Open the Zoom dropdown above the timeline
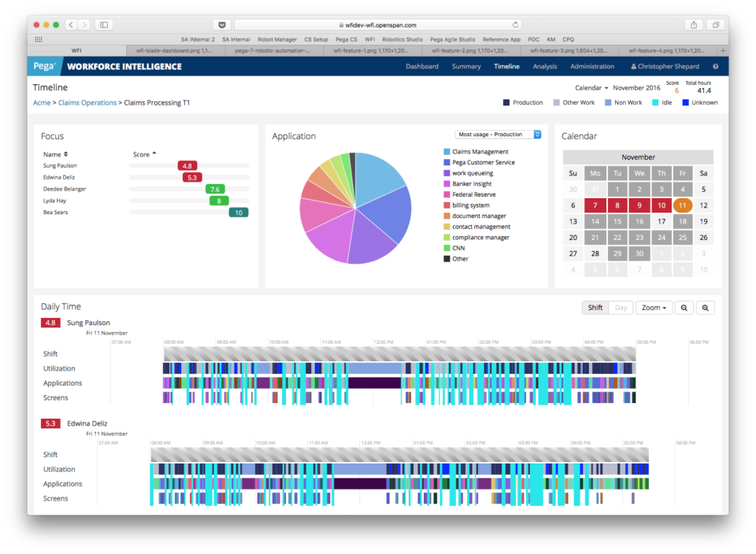This screenshot has height=554, width=756. tap(654, 307)
